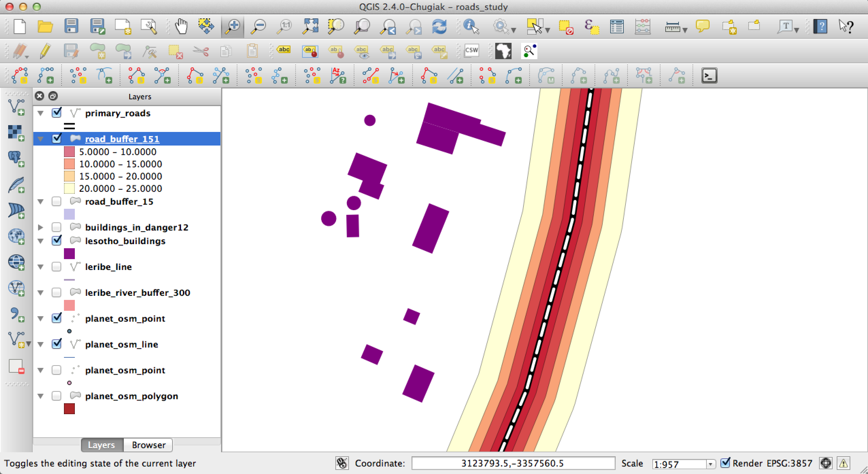Open the attribute table icon

pos(617,26)
